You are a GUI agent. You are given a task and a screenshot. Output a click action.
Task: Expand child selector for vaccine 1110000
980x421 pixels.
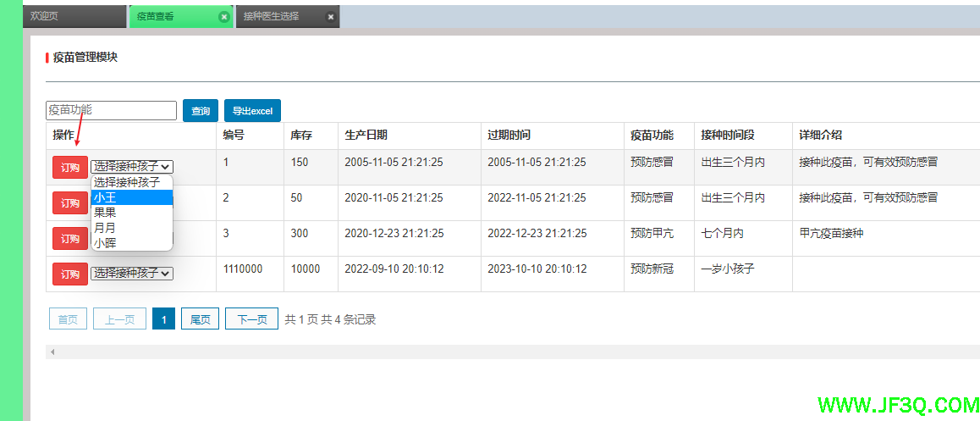[x=132, y=273]
